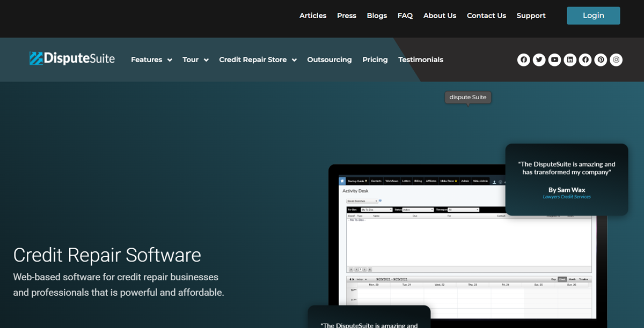The image size is (644, 328).
Task: Open the Twitter social link
Action: point(539,59)
